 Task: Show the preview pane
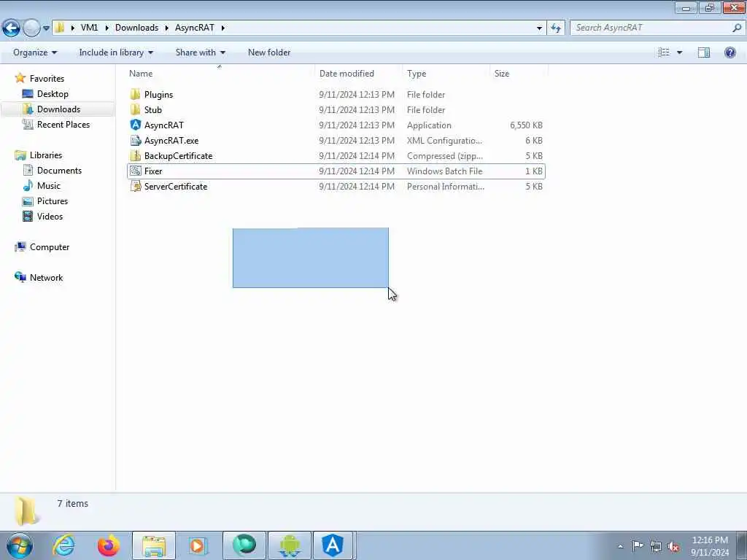[x=704, y=52]
